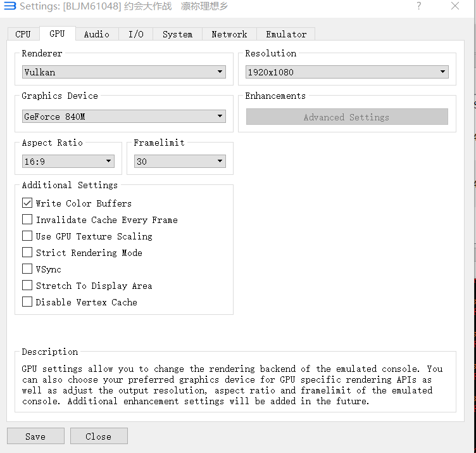Expand the Graphics Device dropdown
The height and width of the screenshot is (453, 476).
124,117
